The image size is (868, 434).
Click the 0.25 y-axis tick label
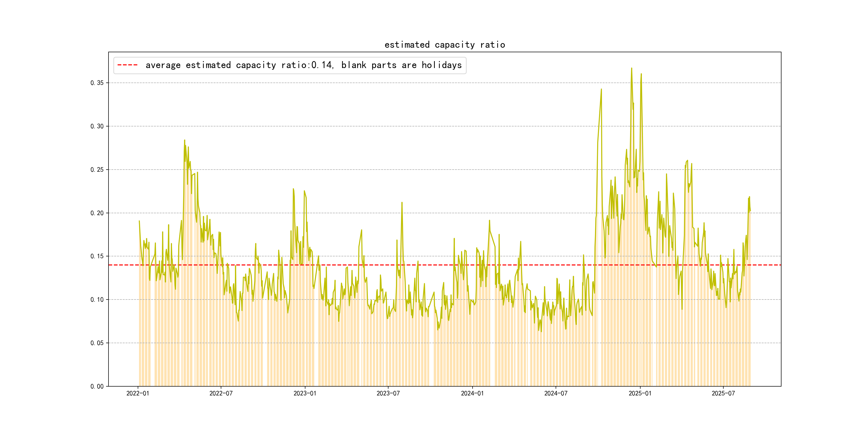[97, 170]
